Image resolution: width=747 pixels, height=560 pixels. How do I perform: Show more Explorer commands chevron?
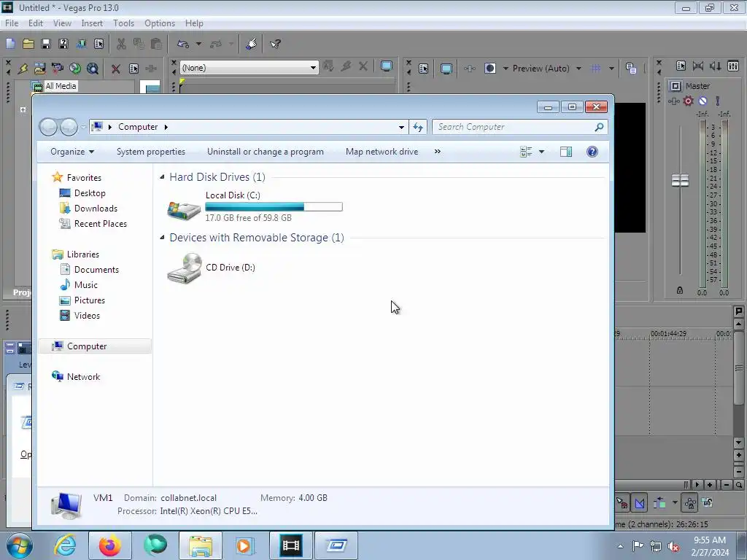[438, 152]
